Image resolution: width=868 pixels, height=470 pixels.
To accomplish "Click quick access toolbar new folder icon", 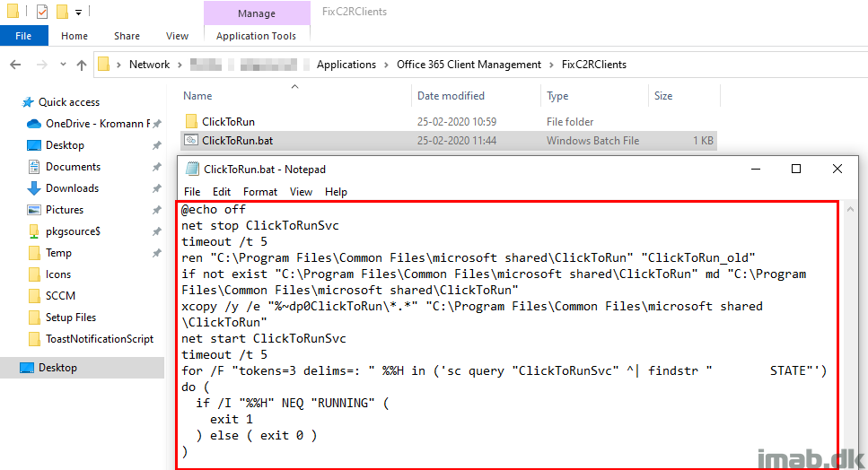I will pyautogui.click(x=62, y=11).
